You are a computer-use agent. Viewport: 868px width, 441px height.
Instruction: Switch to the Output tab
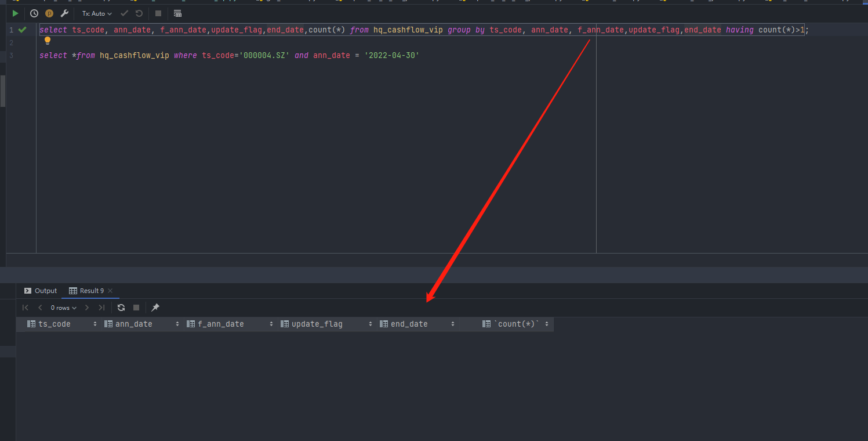click(41, 291)
